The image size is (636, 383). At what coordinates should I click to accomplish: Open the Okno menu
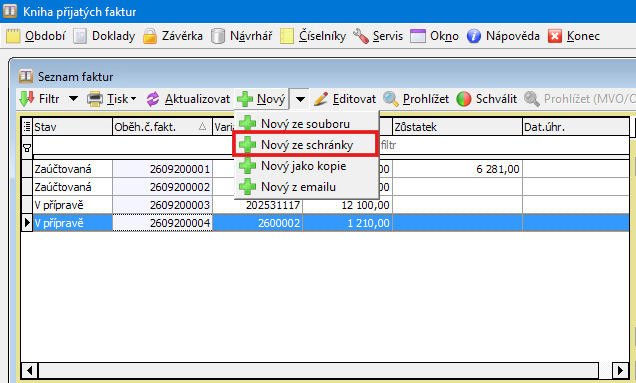pos(434,36)
